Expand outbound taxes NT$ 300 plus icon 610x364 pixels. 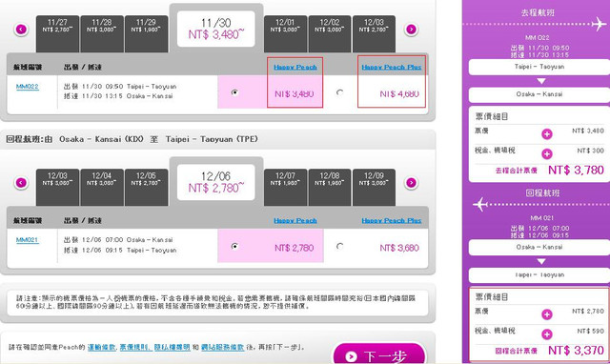click(x=546, y=153)
